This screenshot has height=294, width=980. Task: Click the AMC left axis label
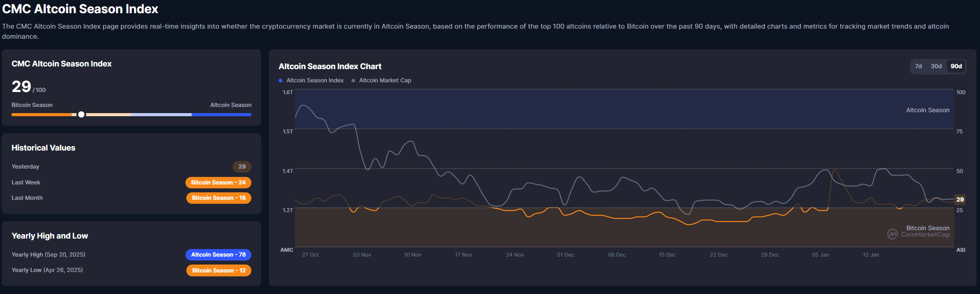click(287, 250)
